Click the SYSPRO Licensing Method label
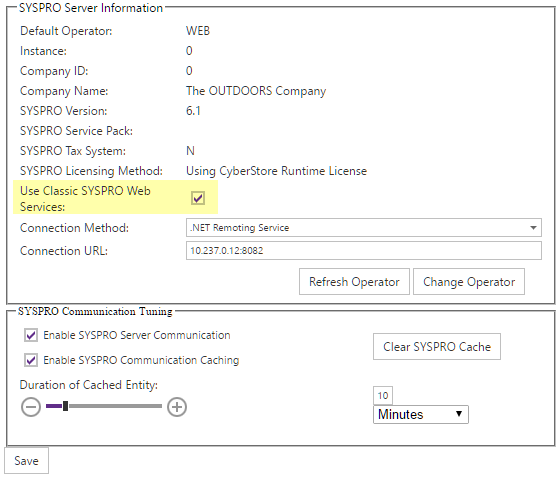 click(91, 171)
